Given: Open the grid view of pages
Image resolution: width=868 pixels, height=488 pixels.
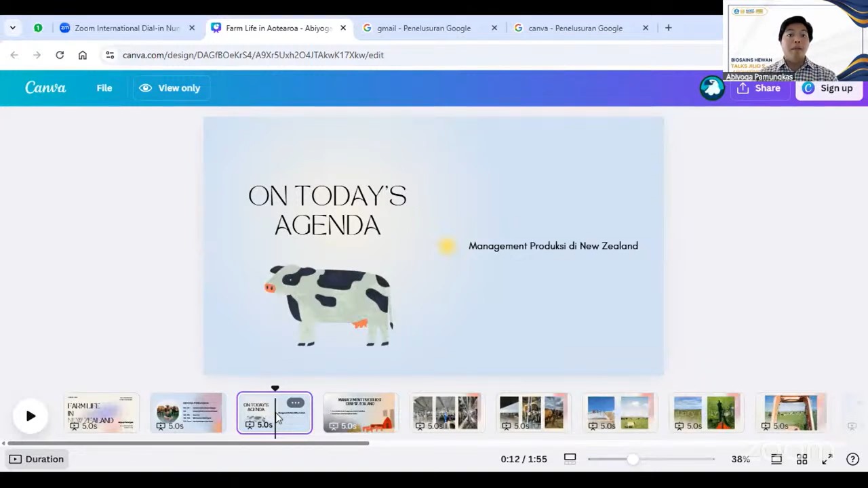Looking at the screenshot, I should pos(802,459).
